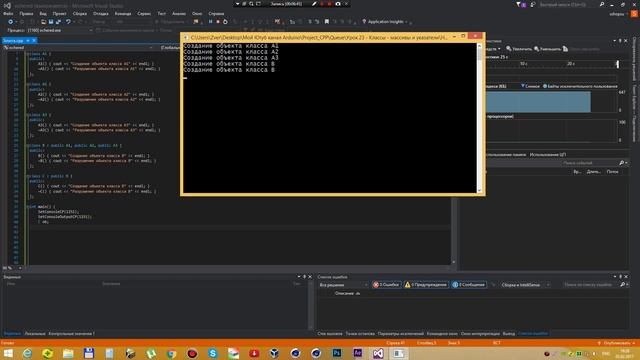Open the Правка menu

(x=26, y=13)
